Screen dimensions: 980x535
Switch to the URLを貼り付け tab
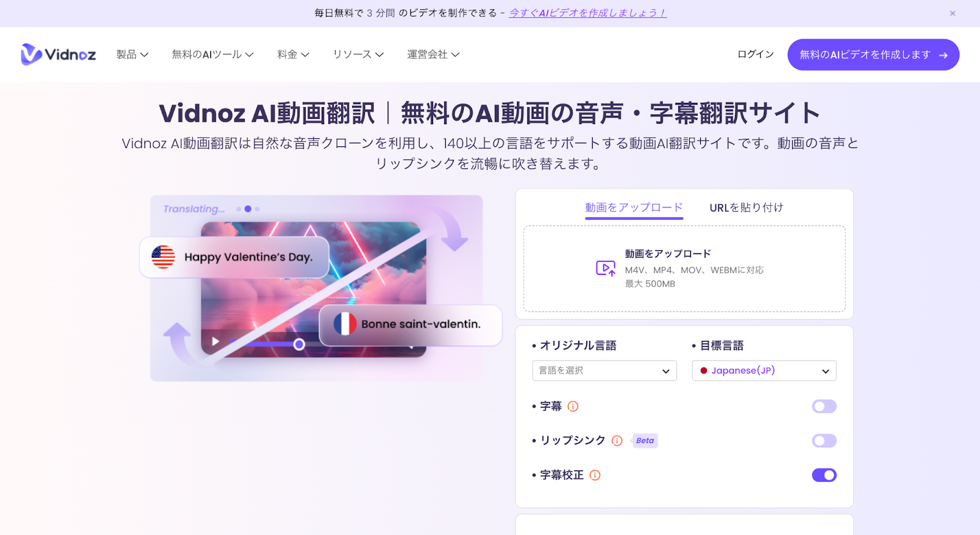click(x=746, y=208)
